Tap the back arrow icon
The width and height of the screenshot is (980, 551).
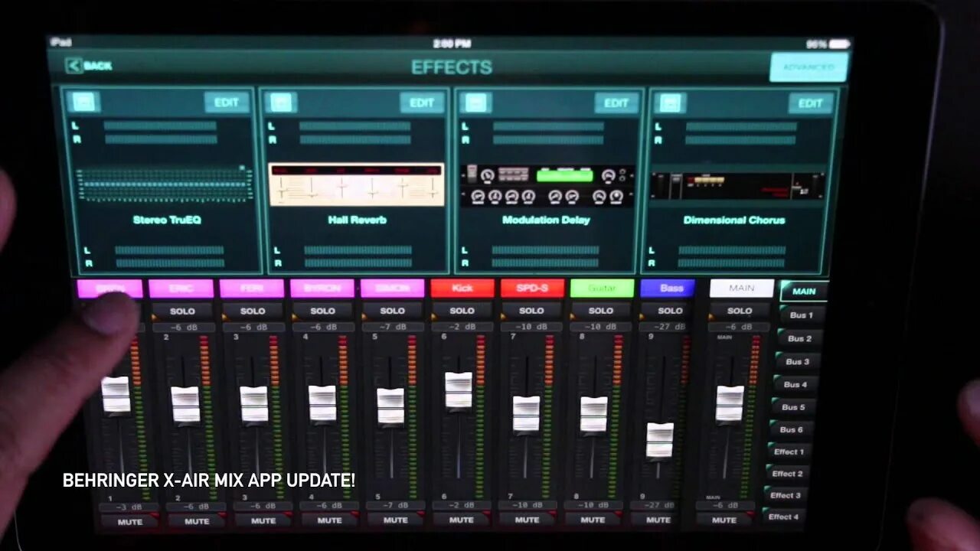click(x=73, y=66)
